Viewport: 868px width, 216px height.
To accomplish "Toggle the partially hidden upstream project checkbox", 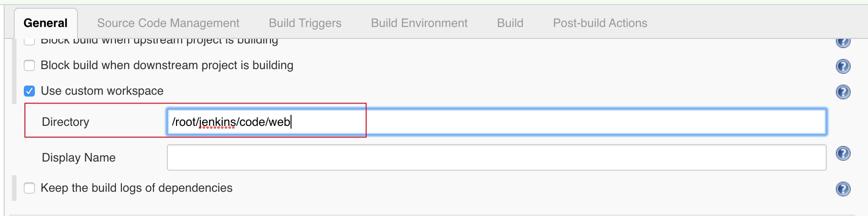I will pos(29,42).
